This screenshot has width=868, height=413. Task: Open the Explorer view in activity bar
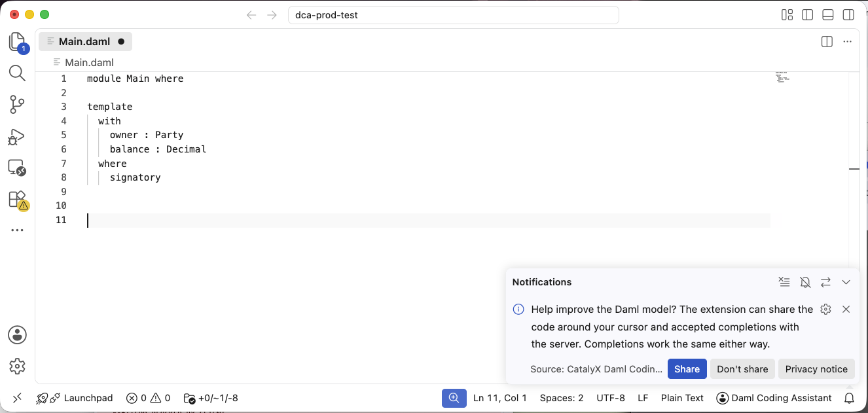17,42
